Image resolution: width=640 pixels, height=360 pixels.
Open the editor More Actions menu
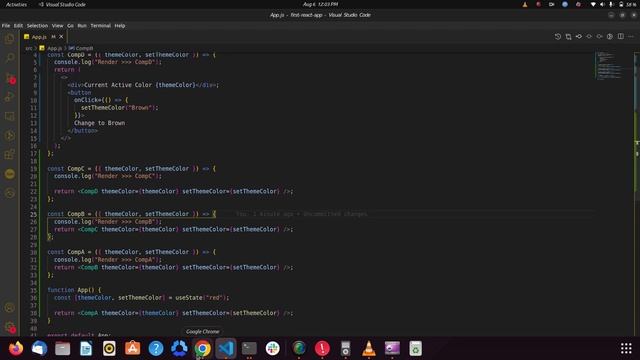click(631, 36)
